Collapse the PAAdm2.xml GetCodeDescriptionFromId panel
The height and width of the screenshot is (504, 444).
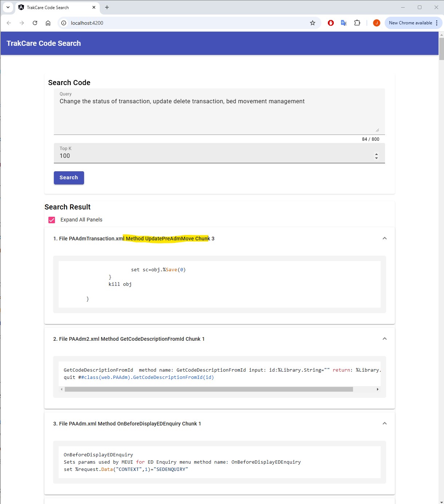click(x=384, y=339)
